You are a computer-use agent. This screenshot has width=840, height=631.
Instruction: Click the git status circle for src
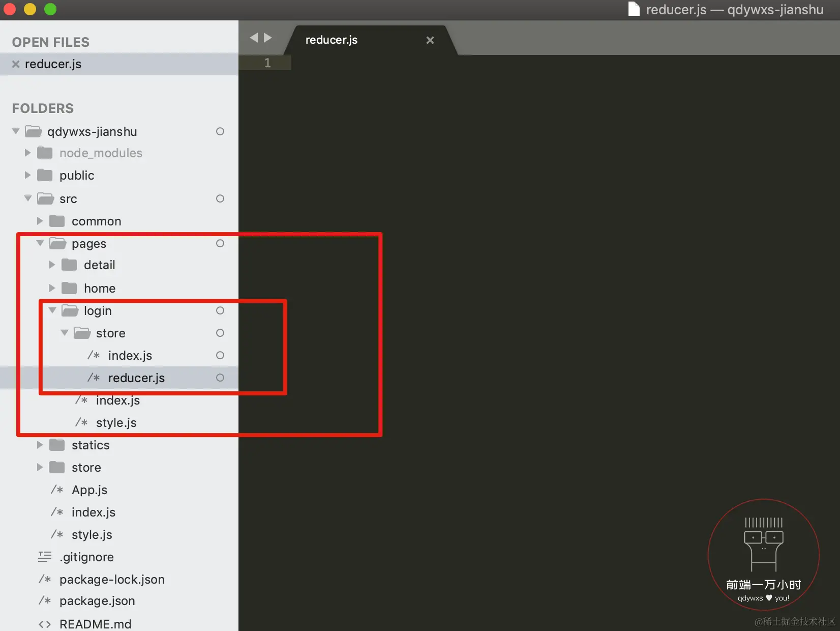220,198
